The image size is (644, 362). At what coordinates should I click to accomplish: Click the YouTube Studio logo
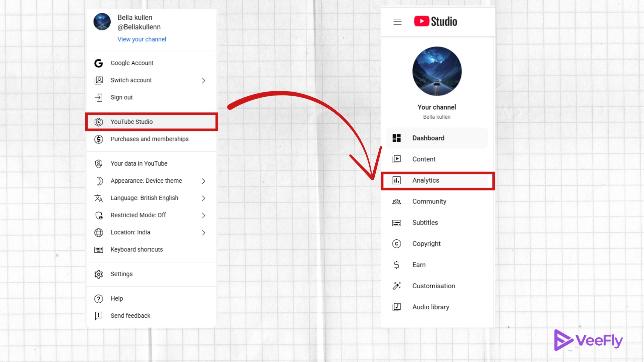[x=435, y=21]
